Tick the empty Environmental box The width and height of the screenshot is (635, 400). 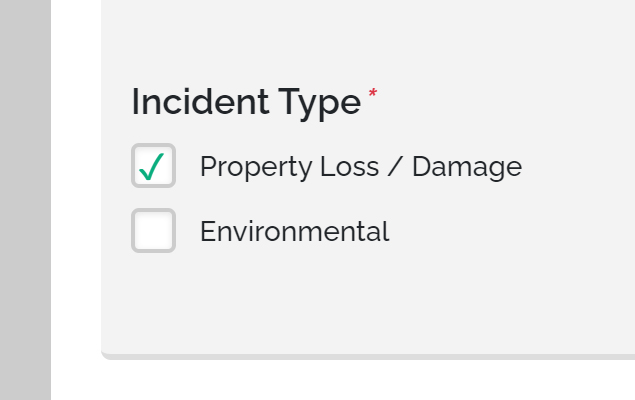pos(153,231)
